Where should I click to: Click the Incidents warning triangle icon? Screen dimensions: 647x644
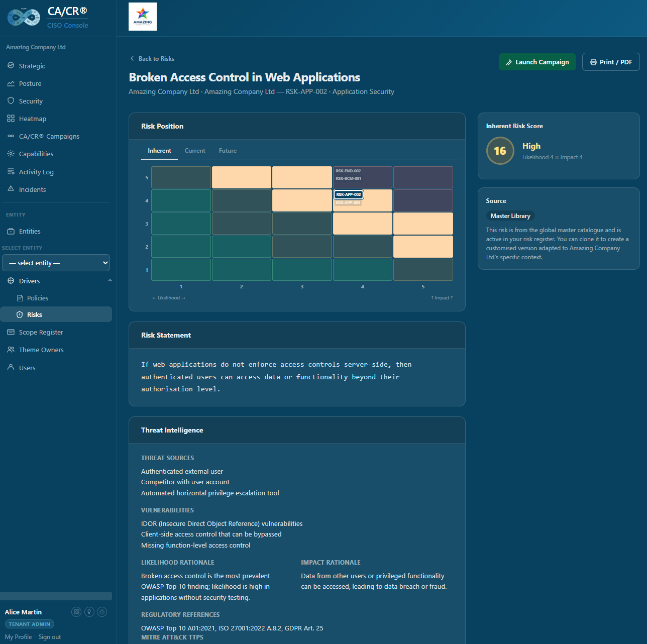(x=11, y=189)
